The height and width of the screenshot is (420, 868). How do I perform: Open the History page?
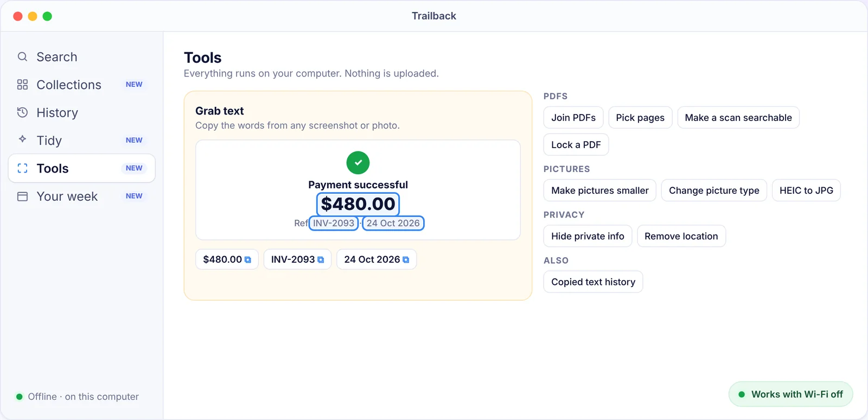point(82,112)
